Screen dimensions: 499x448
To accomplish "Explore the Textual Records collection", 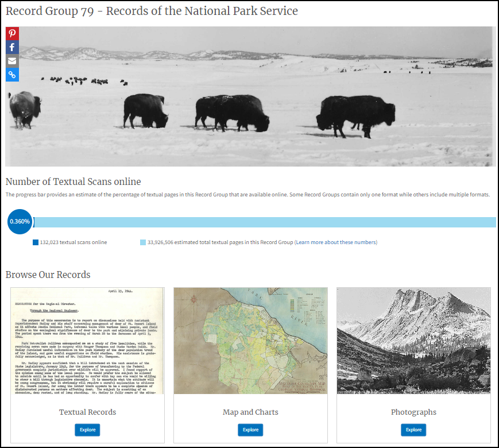I will tap(87, 430).
